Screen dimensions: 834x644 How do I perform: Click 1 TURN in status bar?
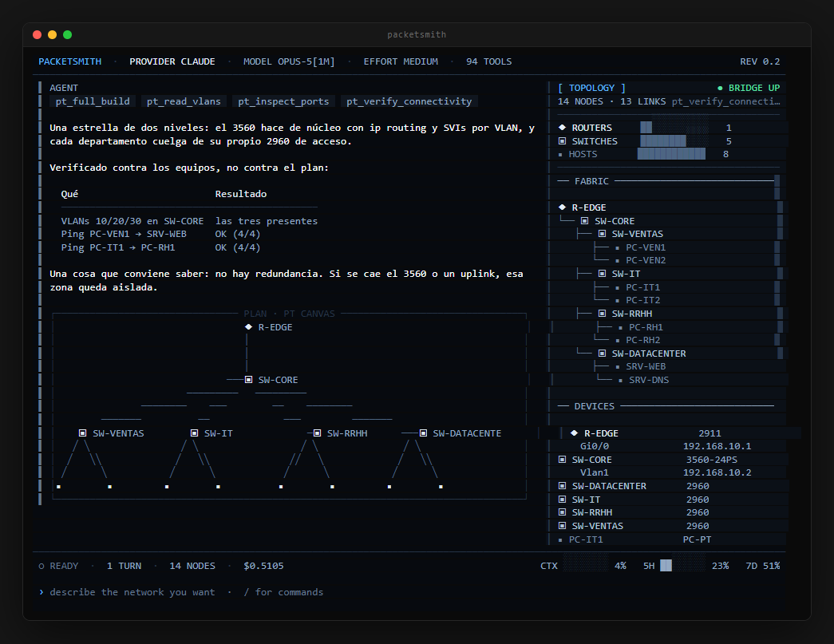click(x=124, y=566)
